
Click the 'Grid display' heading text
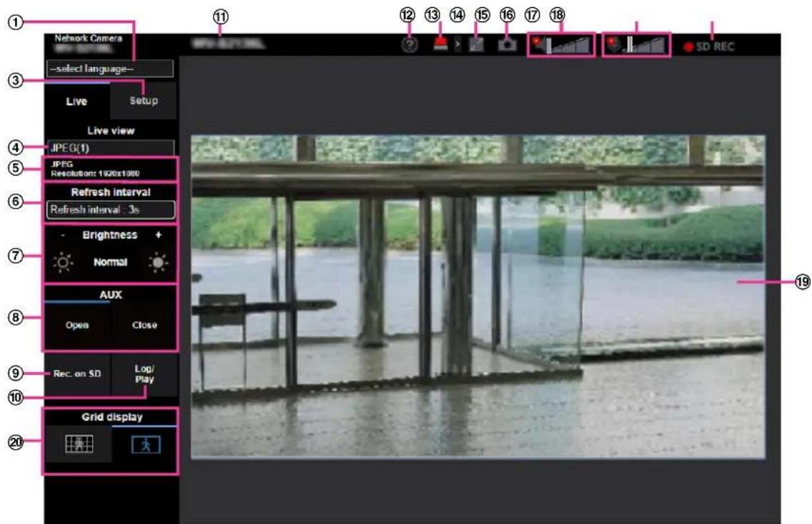112,417
